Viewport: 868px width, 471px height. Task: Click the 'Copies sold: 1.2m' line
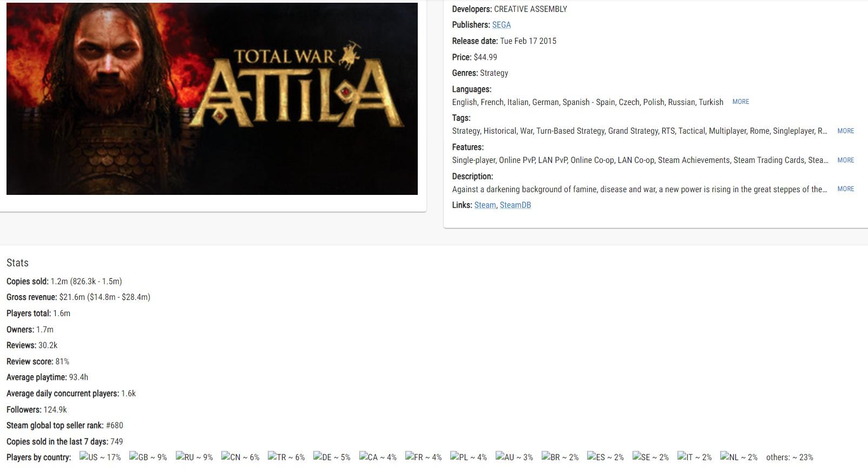[x=64, y=282]
